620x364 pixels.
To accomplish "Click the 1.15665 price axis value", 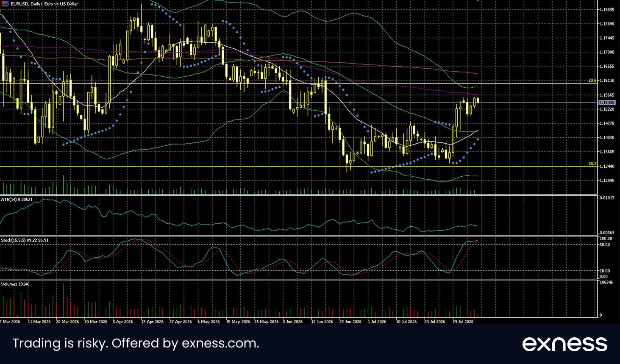I will [x=607, y=95].
